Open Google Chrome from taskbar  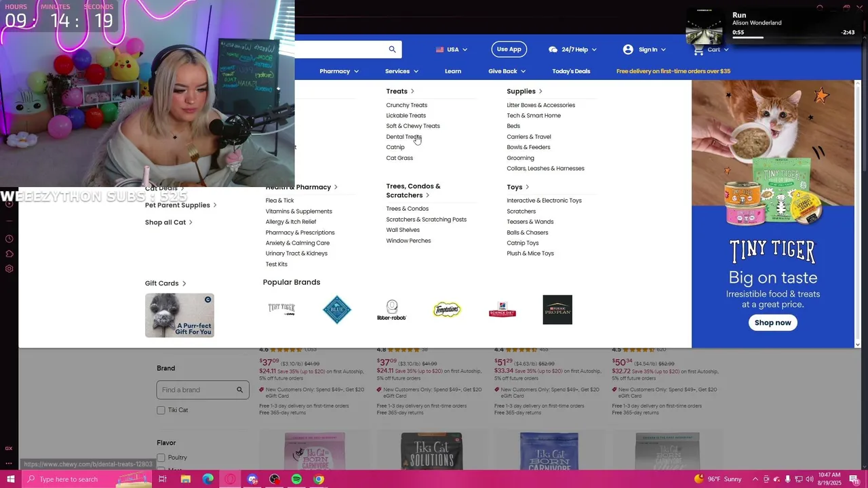point(319,479)
